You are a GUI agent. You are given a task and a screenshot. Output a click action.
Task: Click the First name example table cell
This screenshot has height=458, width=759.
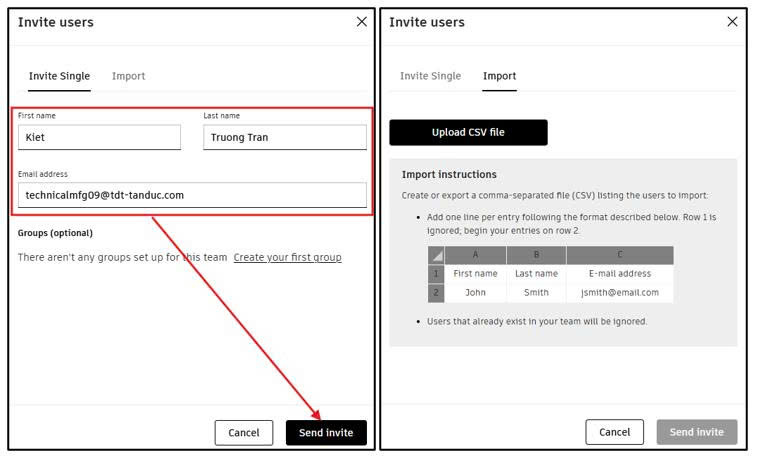[x=475, y=274]
